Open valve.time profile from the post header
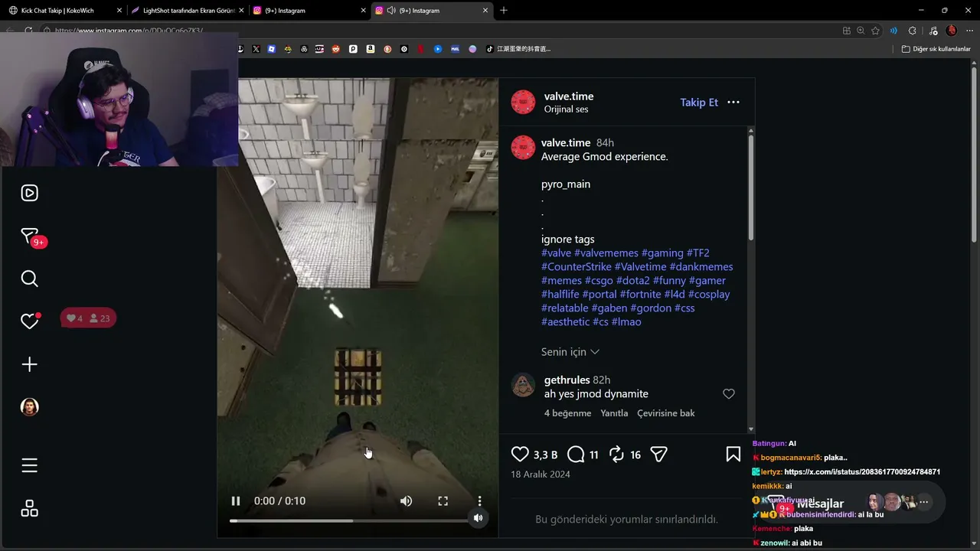This screenshot has width=980, height=551. (x=569, y=96)
